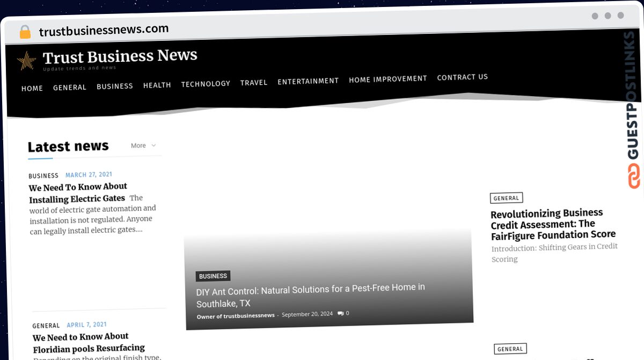Click the trustbusinessnews.com address bar URL

tap(104, 30)
